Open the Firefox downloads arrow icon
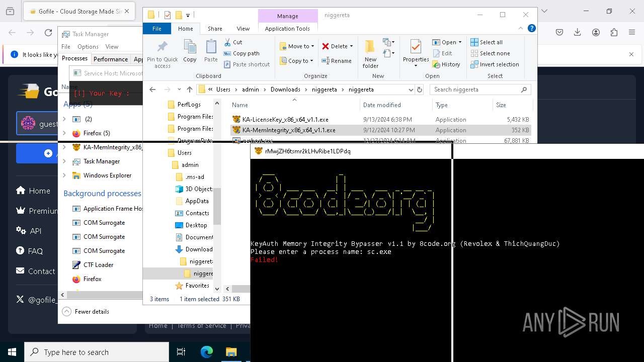 click(578, 33)
